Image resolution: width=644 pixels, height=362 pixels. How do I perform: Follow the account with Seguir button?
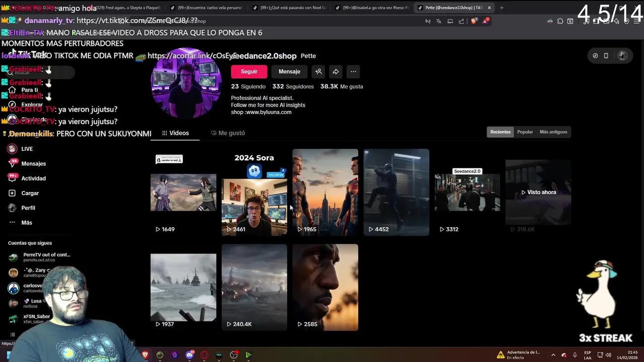pyautogui.click(x=249, y=71)
